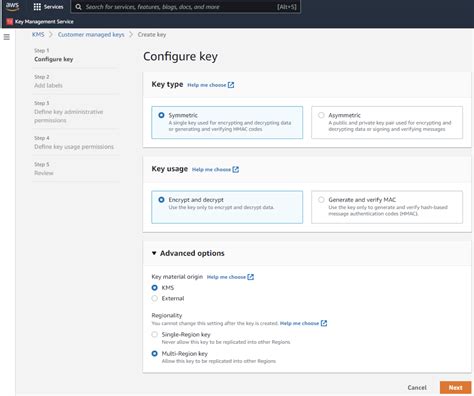Viewport: 474px width, 396px height.
Task: Click external link icon beside Key type help
Action: (231, 85)
